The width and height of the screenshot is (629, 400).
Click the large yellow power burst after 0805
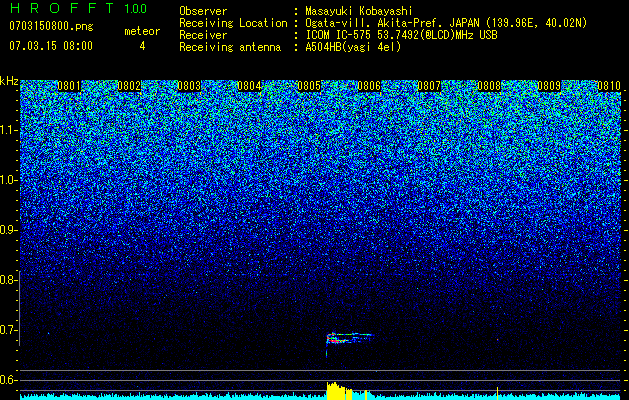(x=339, y=391)
